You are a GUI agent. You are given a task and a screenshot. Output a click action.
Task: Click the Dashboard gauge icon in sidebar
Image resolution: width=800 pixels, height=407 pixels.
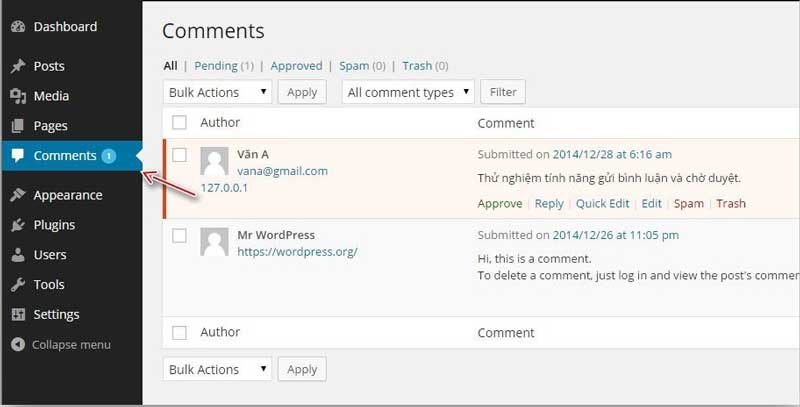17,26
